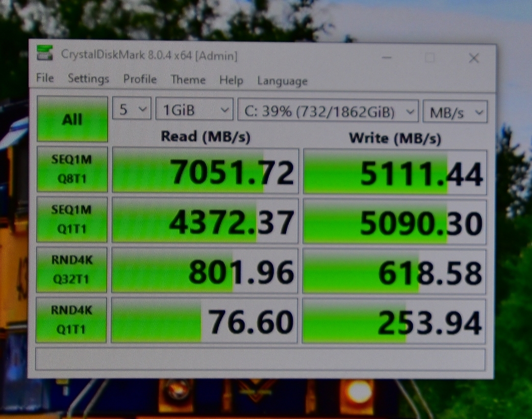Viewport: 532px width, 419px height.
Task: Select the 618.58 write result
Action: (394, 272)
